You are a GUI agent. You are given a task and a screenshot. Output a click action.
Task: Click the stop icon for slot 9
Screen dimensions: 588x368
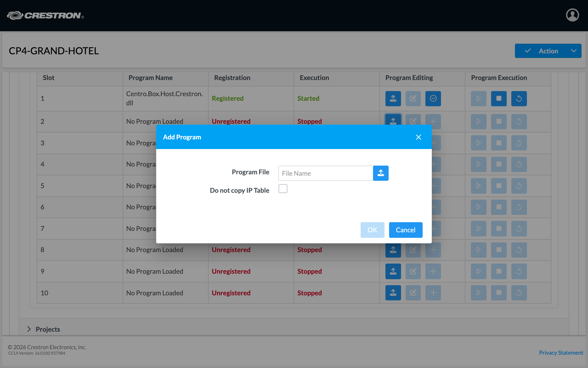click(499, 271)
